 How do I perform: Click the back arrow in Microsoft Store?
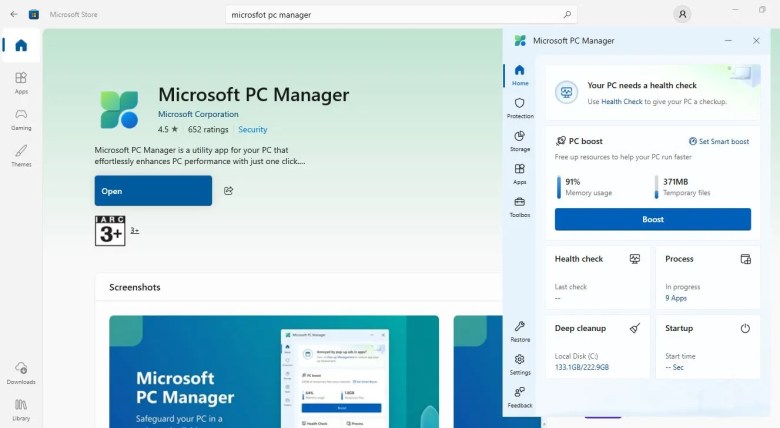[14, 14]
